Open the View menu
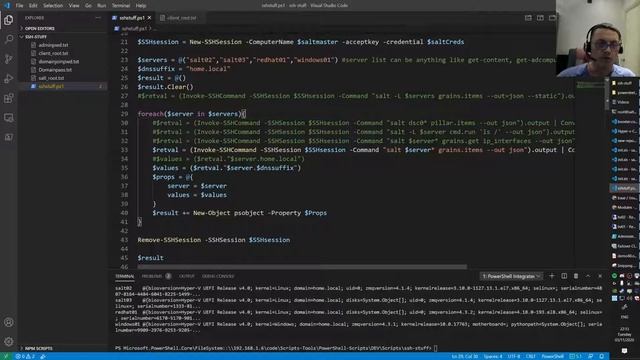This screenshot has width=640, height=360. (74, 6)
